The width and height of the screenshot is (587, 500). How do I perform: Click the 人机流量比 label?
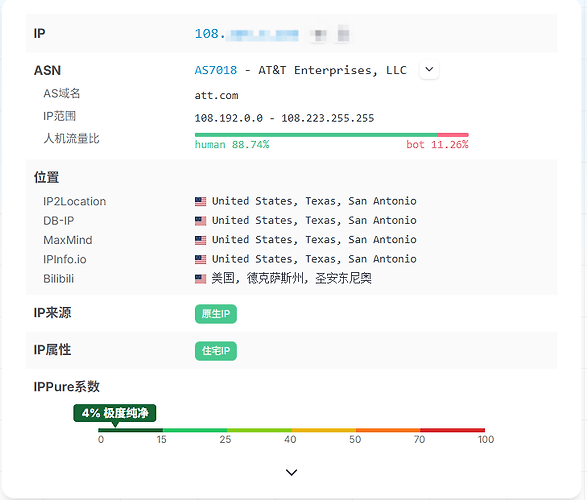(x=71, y=138)
